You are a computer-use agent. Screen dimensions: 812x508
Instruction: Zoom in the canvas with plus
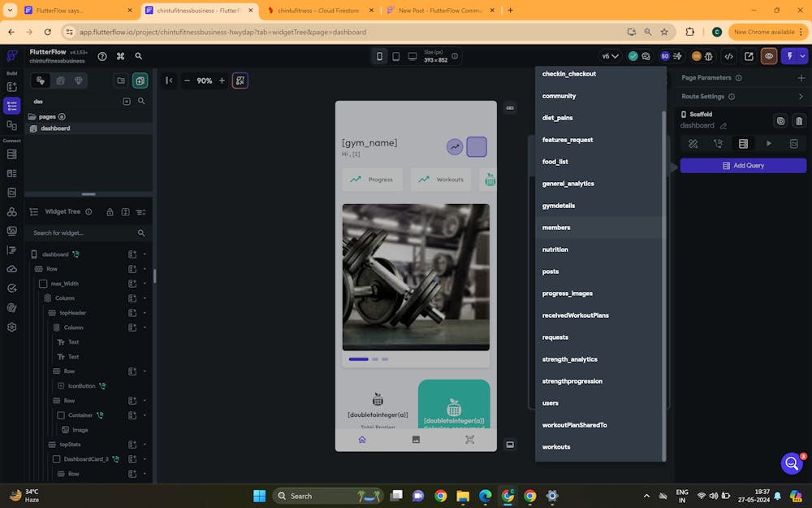point(222,80)
